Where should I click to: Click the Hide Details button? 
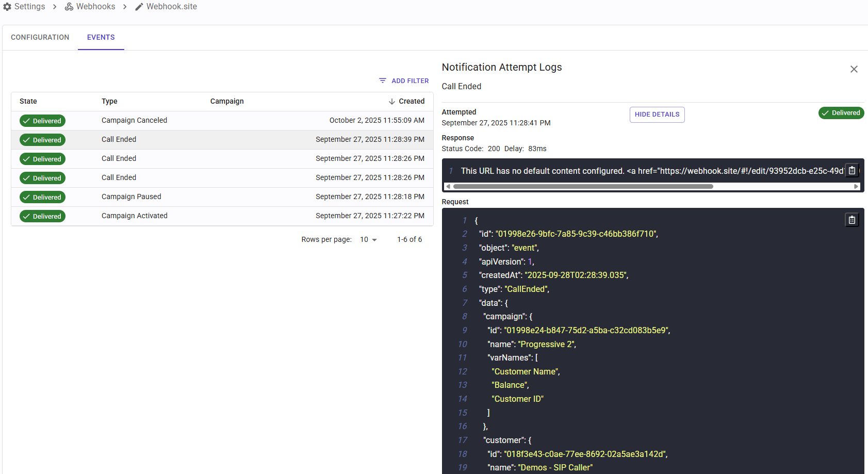(x=657, y=115)
